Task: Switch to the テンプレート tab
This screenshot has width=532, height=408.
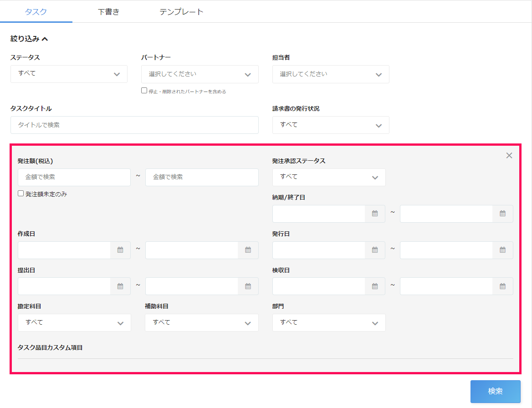Action: click(x=181, y=12)
